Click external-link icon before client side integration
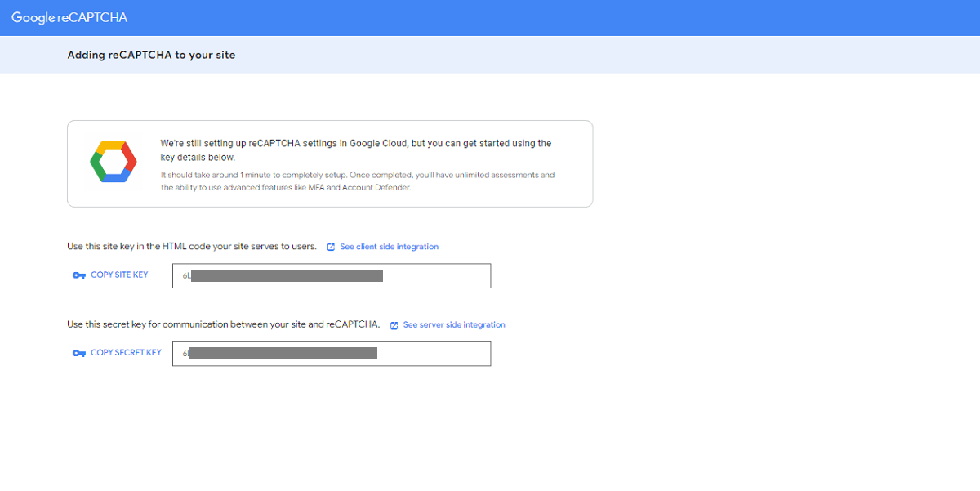 click(x=331, y=247)
